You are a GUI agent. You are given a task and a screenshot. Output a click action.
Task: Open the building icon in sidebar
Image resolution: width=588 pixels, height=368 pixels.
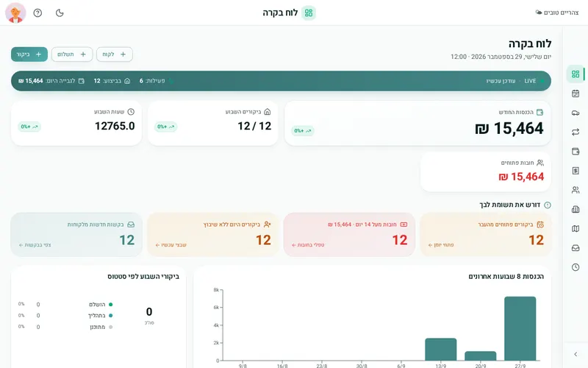[x=576, y=209]
